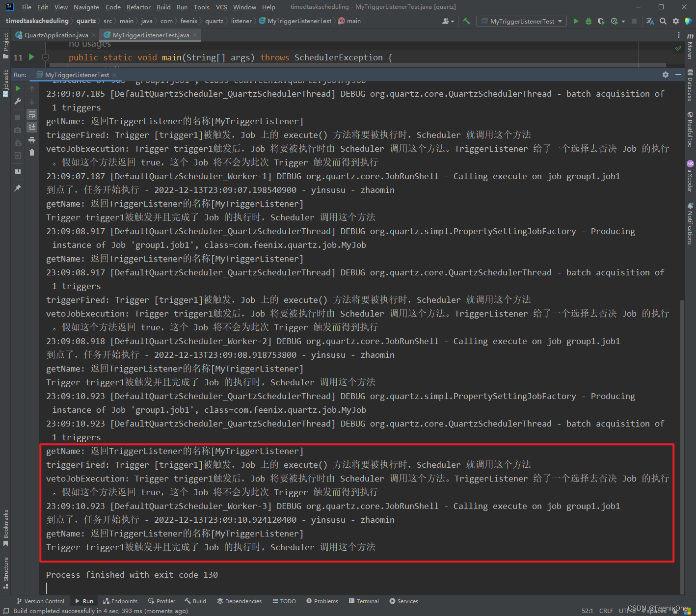The width and height of the screenshot is (696, 616).
Task: Print the console output
Action: [32, 140]
